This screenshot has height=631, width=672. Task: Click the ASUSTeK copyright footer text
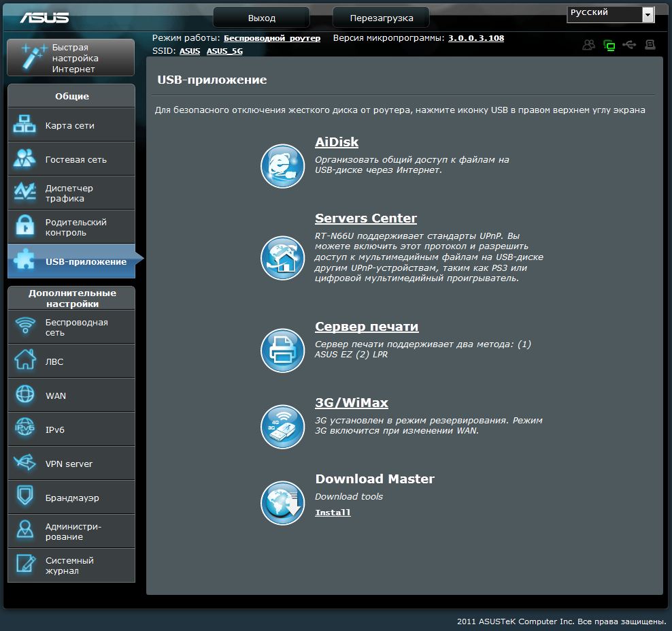[x=561, y=621]
